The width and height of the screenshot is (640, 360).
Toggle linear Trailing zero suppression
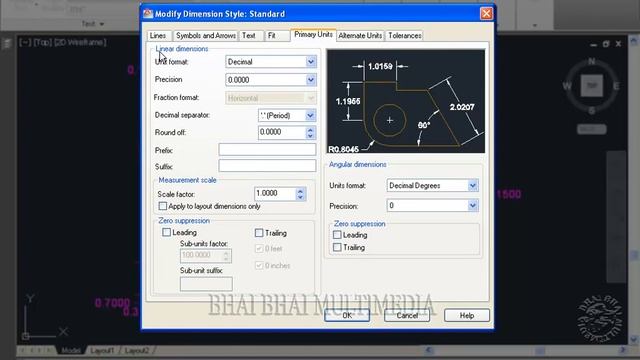tap(259, 233)
